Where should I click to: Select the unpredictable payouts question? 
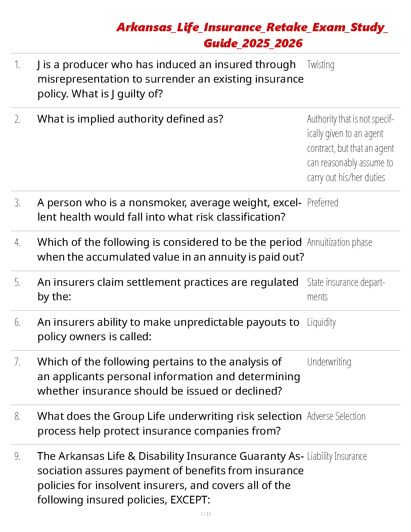coord(168,329)
